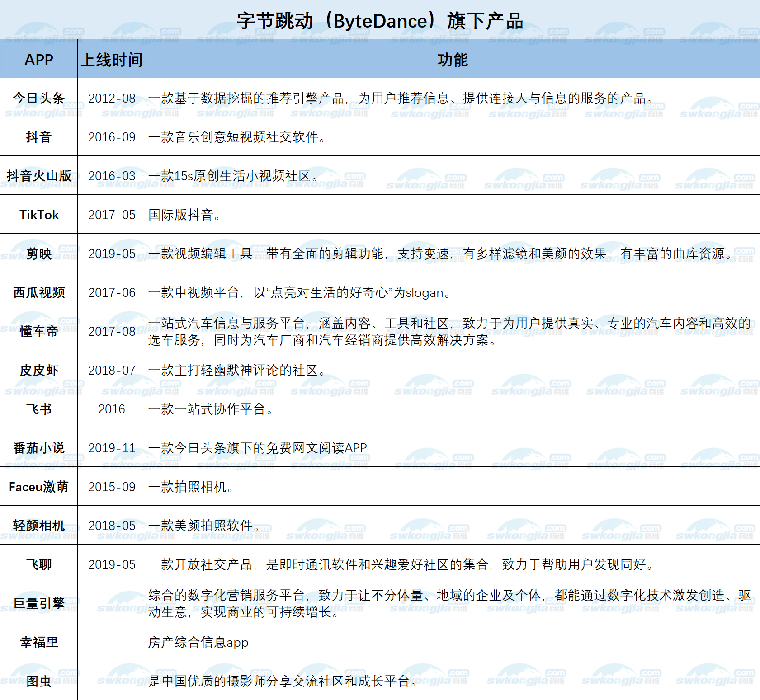Click the 飞书 row date 2016
The height and width of the screenshot is (700, 760).
[x=112, y=409]
